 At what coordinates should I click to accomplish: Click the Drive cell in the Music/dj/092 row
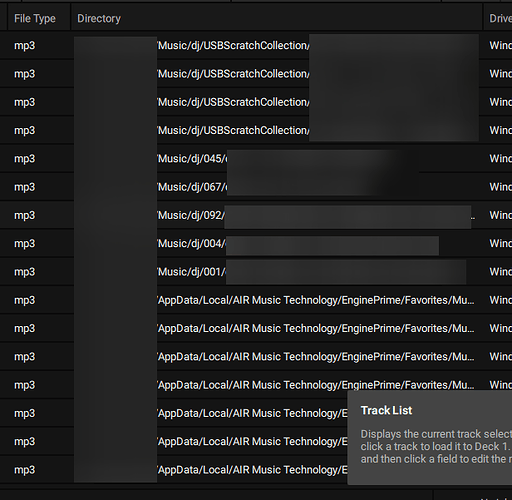tap(500, 215)
